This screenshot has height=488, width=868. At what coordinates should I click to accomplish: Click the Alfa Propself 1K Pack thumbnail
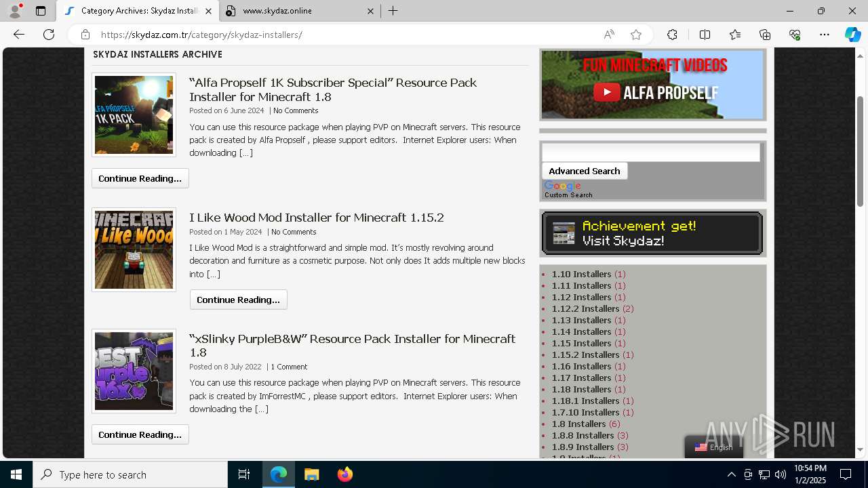coord(134,115)
